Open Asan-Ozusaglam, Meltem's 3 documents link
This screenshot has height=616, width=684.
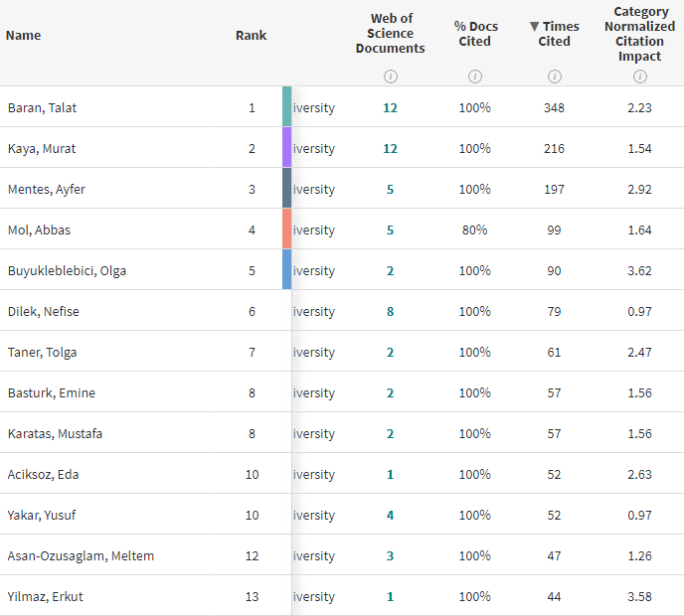coord(390,555)
